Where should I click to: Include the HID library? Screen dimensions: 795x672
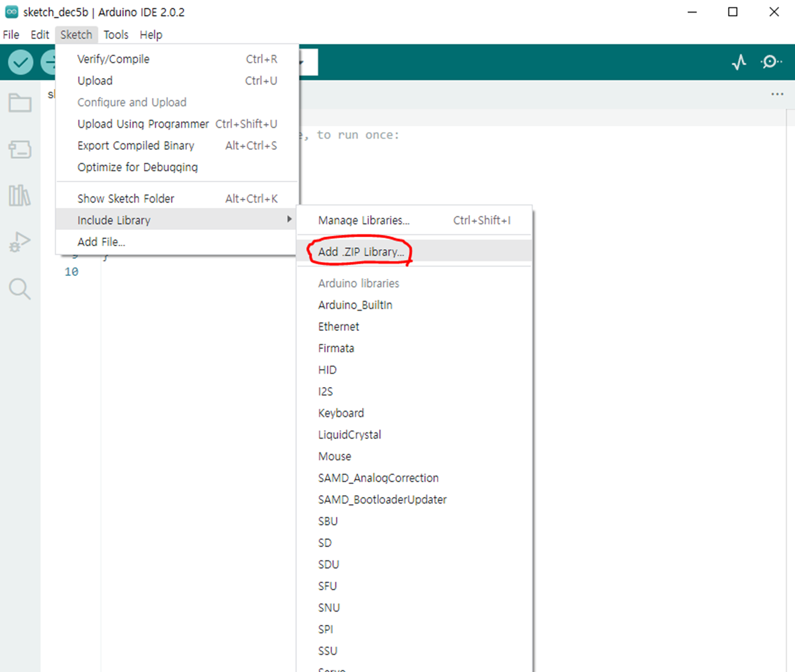(414, 370)
